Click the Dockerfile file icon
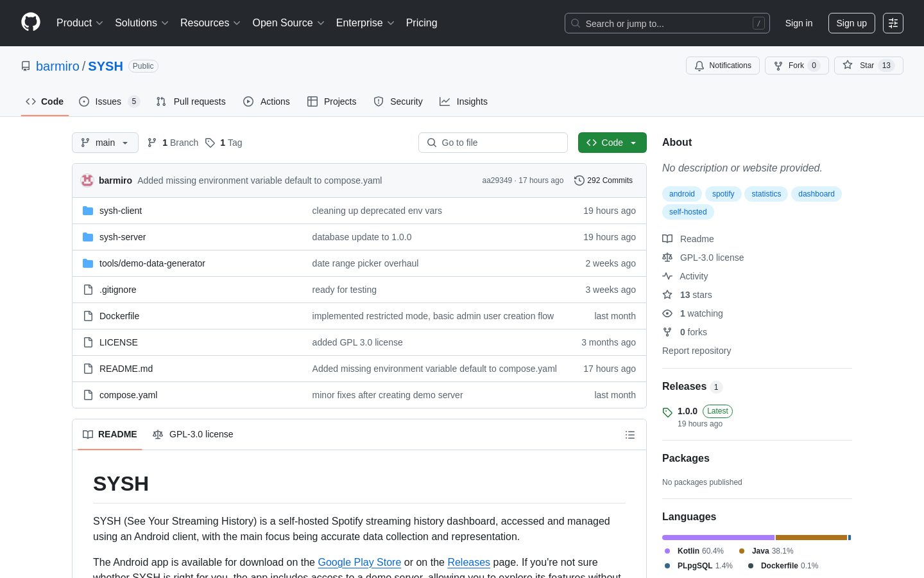924x578 pixels. click(x=88, y=316)
